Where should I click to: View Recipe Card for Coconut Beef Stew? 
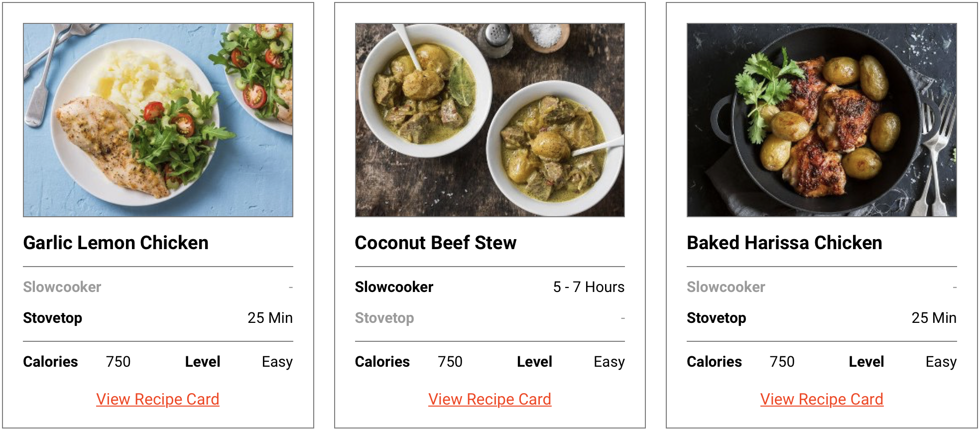coord(490,399)
